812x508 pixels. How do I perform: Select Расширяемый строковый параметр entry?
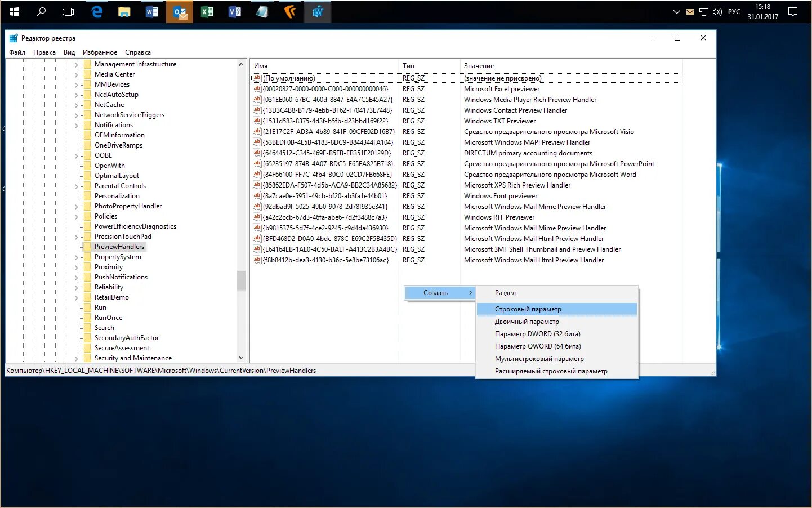[x=556, y=371]
